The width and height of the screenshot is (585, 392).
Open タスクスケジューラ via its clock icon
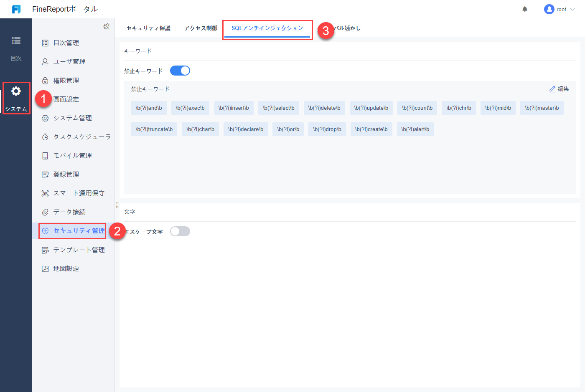(x=45, y=137)
